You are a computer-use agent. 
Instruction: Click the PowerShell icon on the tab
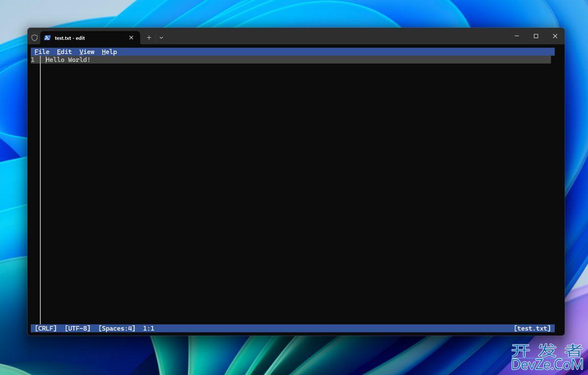click(48, 38)
